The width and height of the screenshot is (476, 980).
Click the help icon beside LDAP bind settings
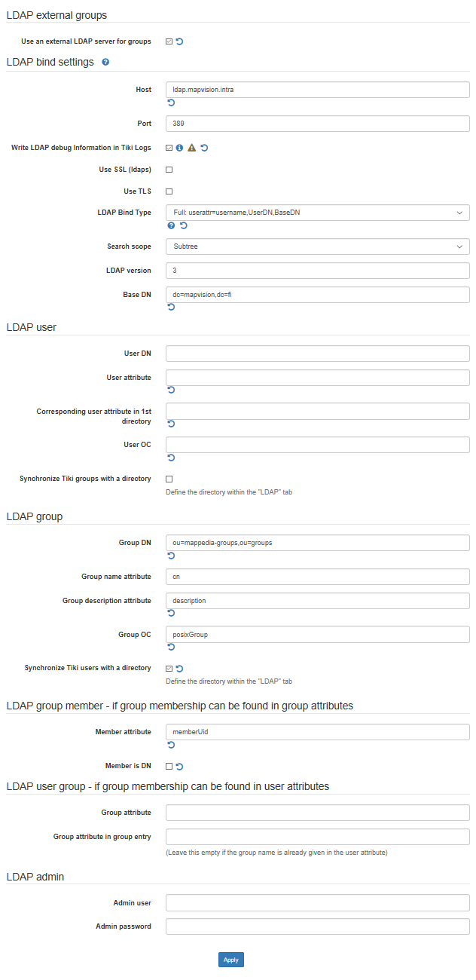[x=105, y=62]
